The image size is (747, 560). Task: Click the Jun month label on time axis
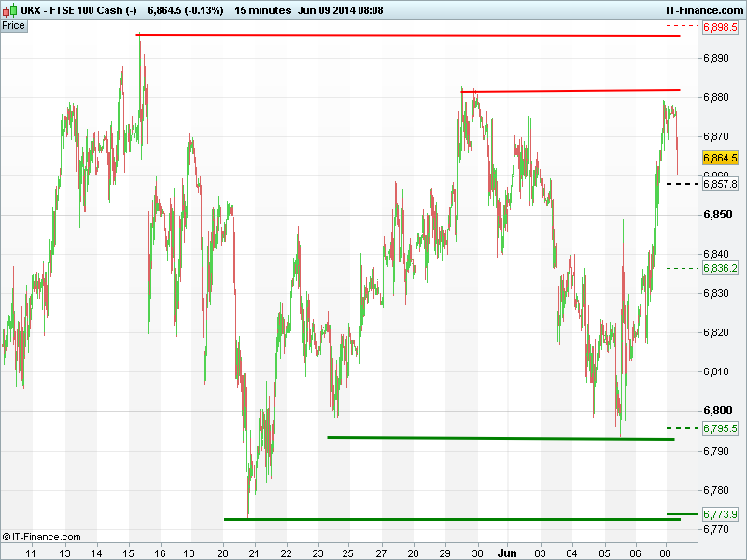[507, 553]
